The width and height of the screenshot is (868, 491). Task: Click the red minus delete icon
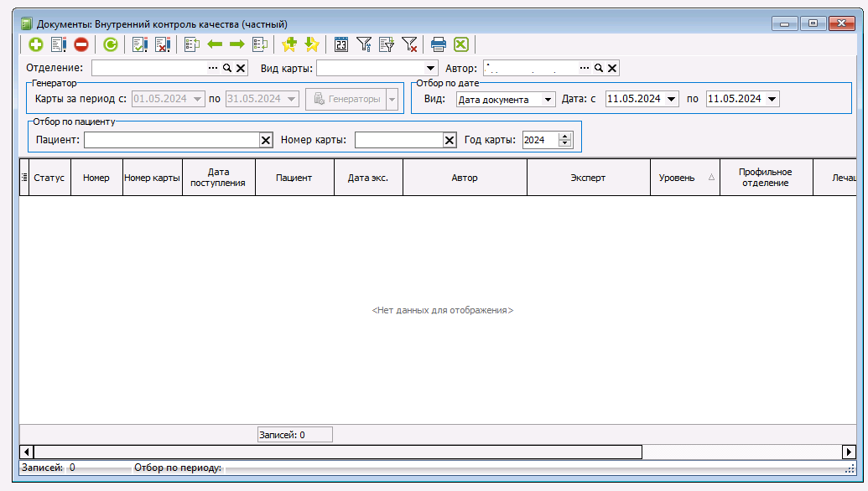[x=81, y=45]
